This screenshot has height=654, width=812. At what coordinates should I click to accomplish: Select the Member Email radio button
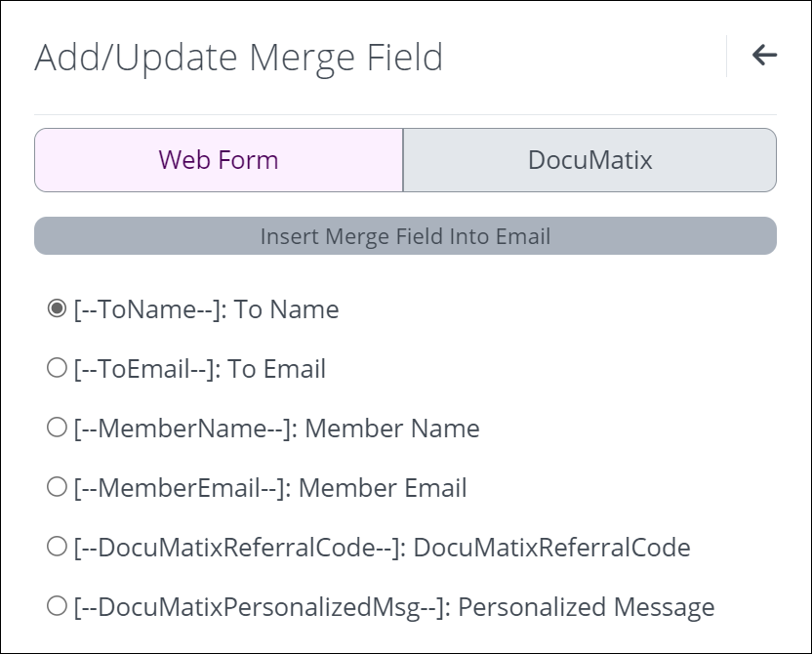point(57,487)
